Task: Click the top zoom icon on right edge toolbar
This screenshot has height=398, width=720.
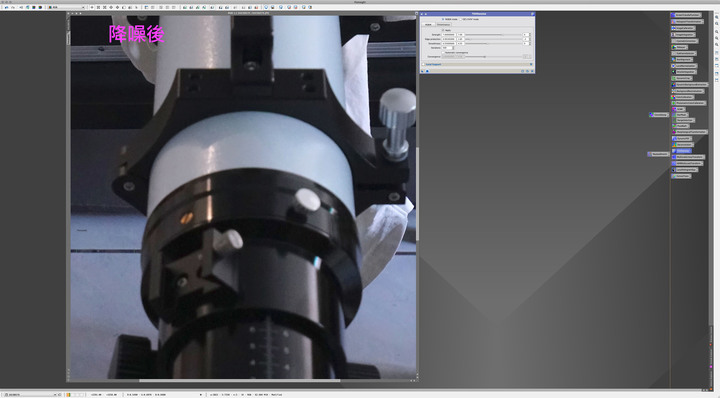Action: point(716,17)
